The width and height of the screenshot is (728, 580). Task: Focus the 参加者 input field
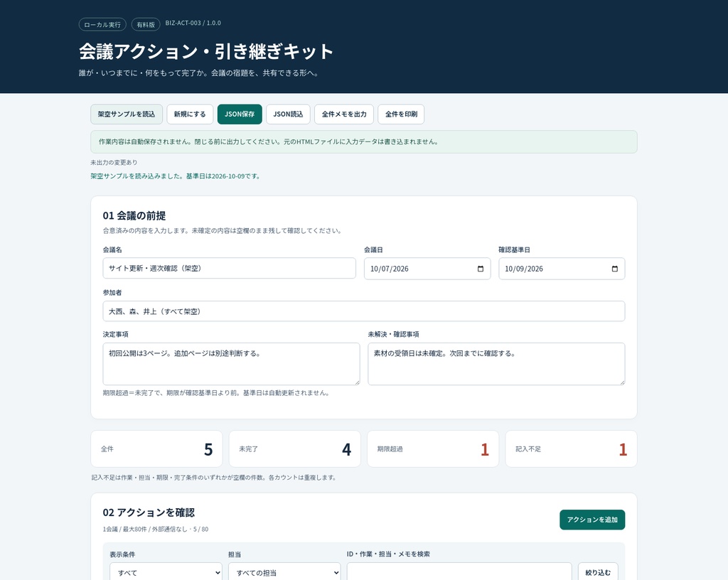363,311
